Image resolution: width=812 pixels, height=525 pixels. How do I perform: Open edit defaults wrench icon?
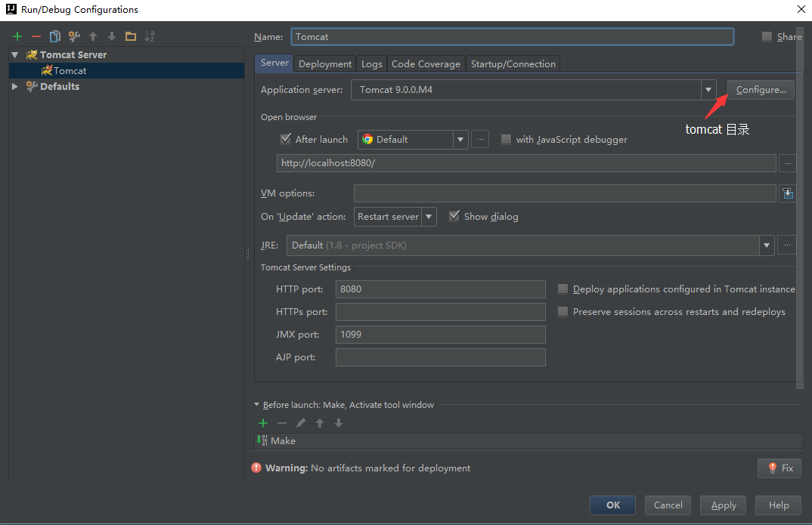(74, 36)
